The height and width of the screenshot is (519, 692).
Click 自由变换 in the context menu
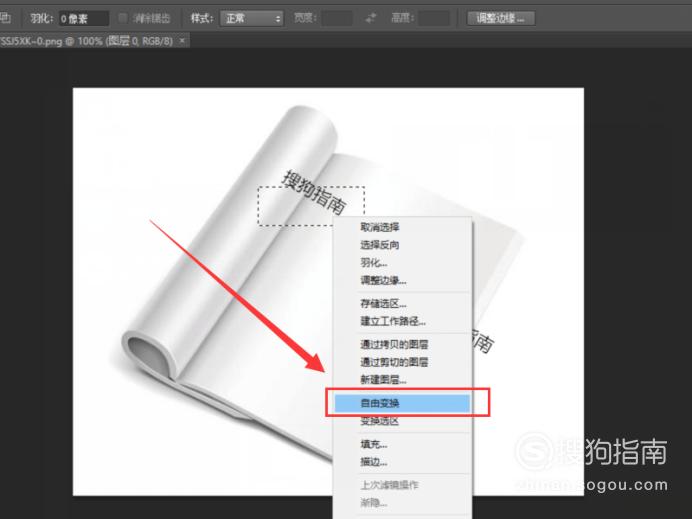402,403
